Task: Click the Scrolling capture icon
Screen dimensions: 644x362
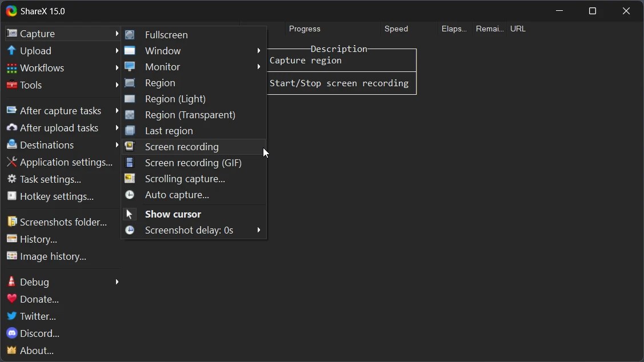Action: [x=130, y=179]
